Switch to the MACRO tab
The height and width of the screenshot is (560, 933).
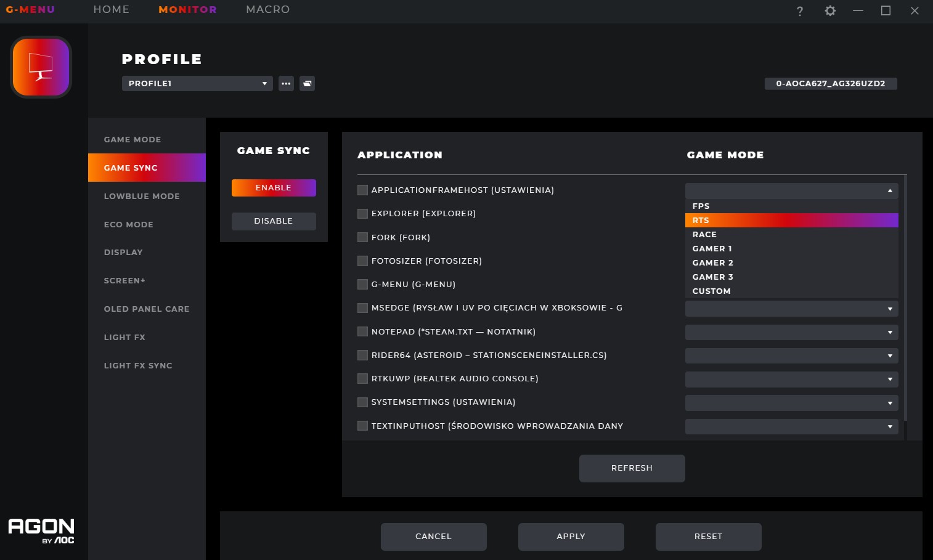[x=267, y=10]
